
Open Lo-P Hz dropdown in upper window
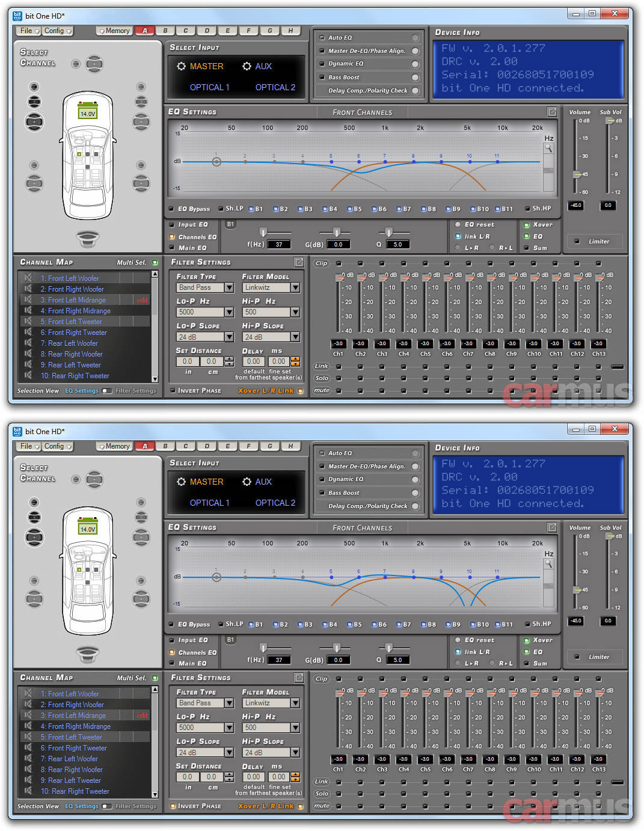point(228,312)
